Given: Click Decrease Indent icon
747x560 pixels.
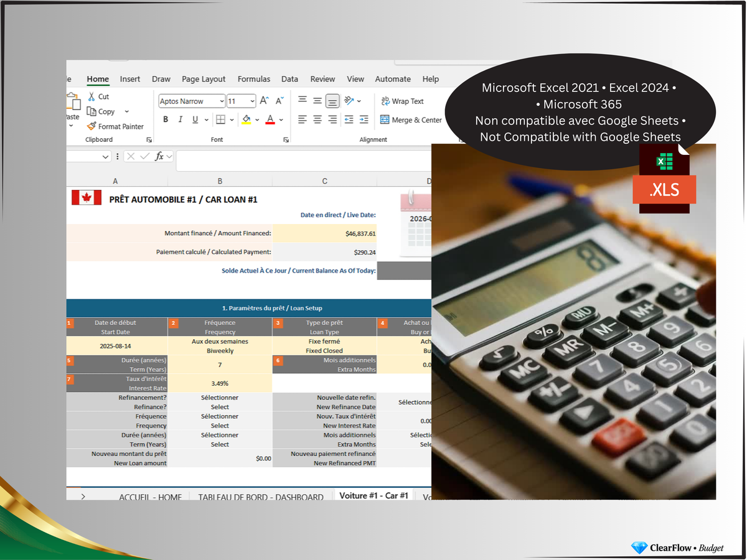Looking at the screenshot, I should pos(349,119).
